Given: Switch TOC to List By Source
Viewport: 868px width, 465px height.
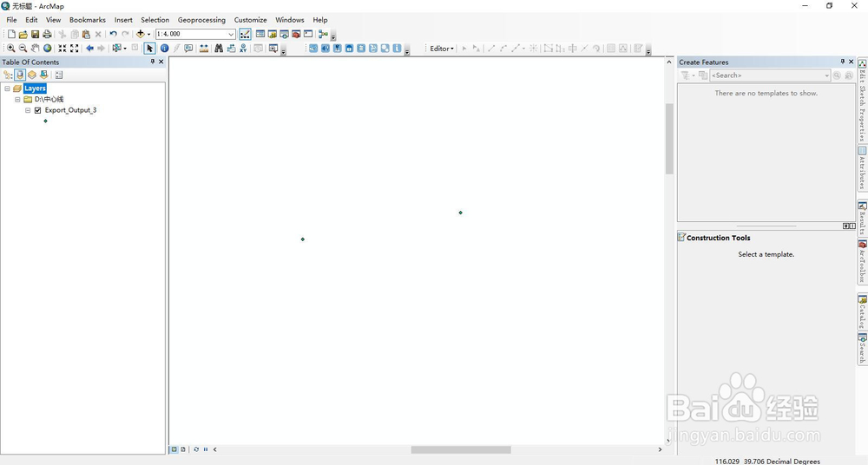Looking at the screenshot, I should tap(20, 75).
